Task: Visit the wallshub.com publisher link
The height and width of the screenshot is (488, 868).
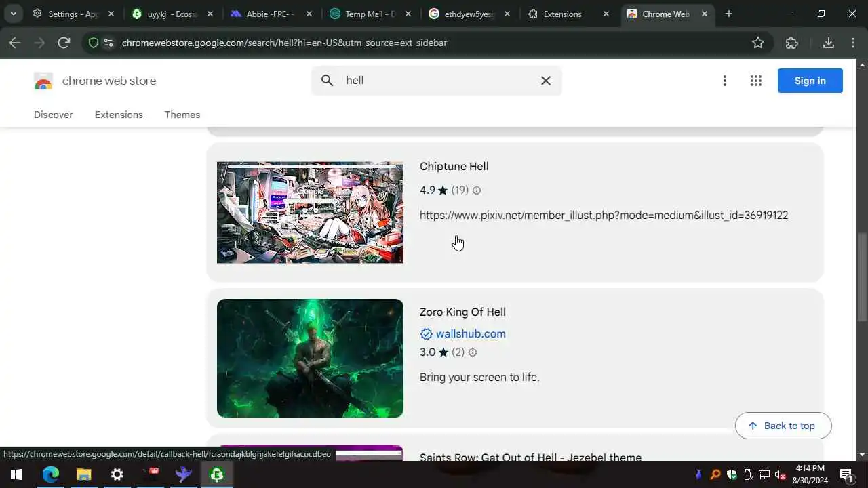Action: click(471, 334)
